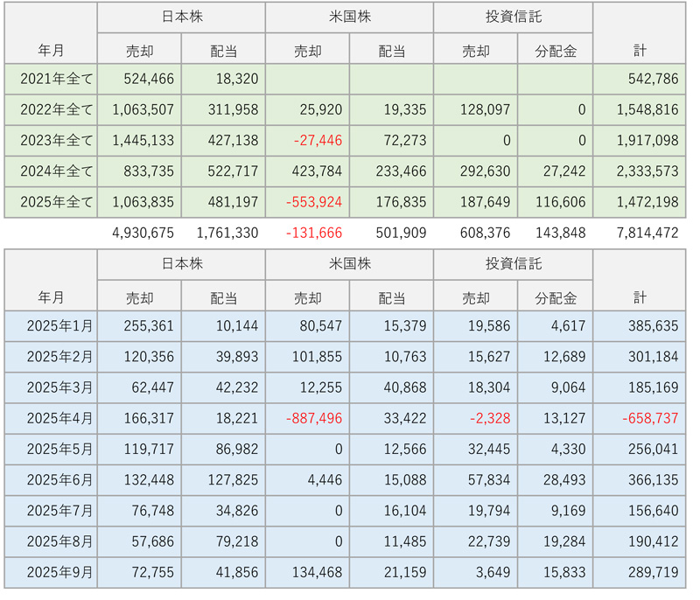
Task: Click the red -887,496 cell
Action: [x=314, y=419]
